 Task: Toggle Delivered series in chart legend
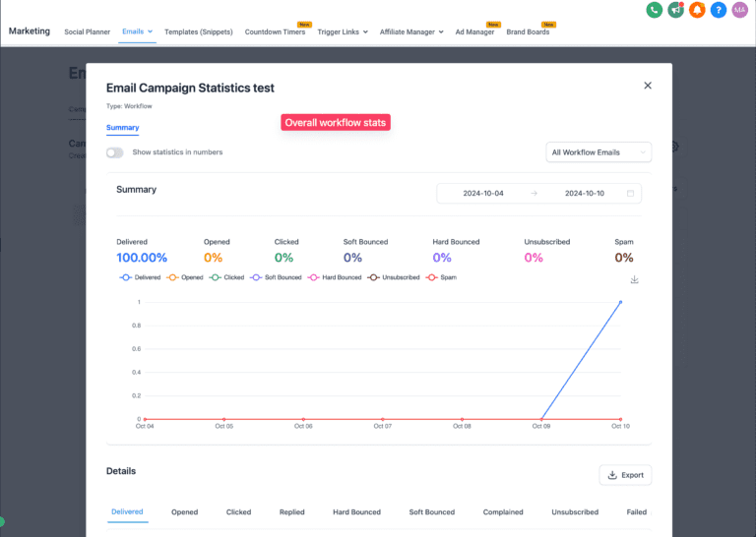[x=140, y=277]
